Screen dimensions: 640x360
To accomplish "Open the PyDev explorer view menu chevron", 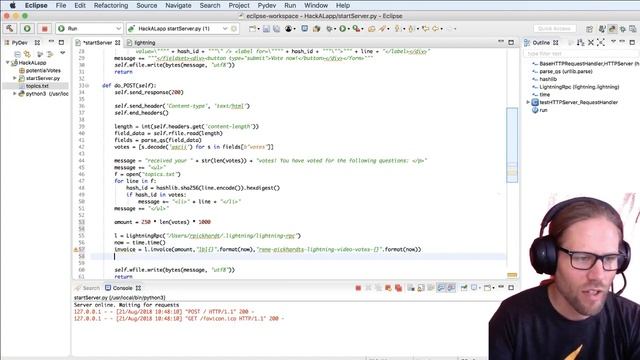I will tap(62, 53).
